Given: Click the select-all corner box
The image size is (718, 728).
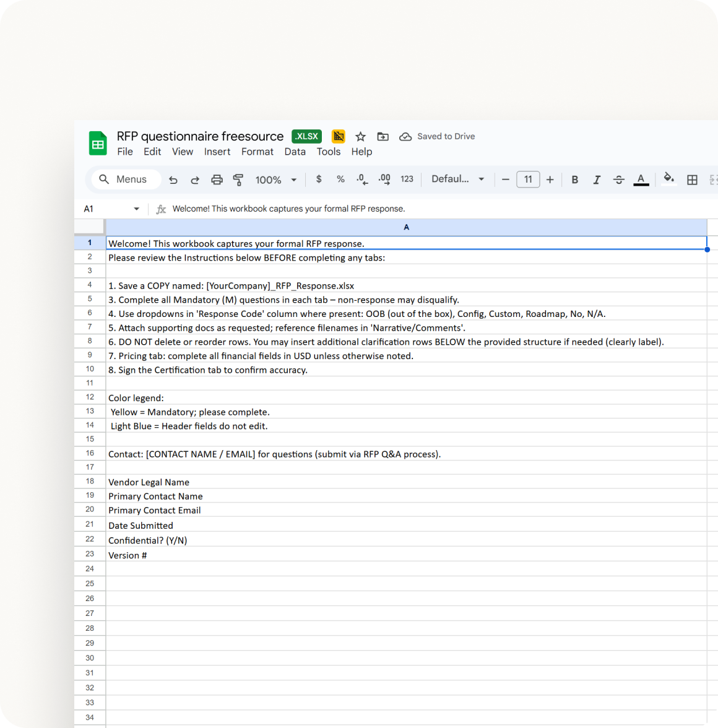Looking at the screenshot, I should point(90,227).
